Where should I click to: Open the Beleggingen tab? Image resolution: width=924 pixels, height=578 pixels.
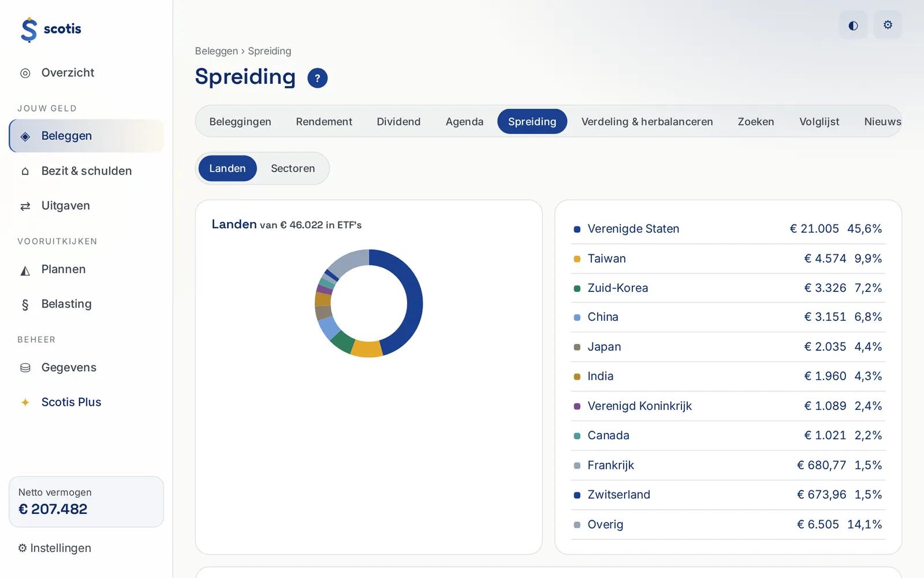[x=240, y=121]
